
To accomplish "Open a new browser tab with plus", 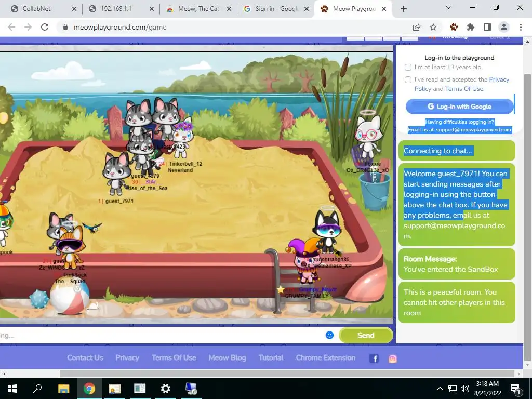I will 403,9.
